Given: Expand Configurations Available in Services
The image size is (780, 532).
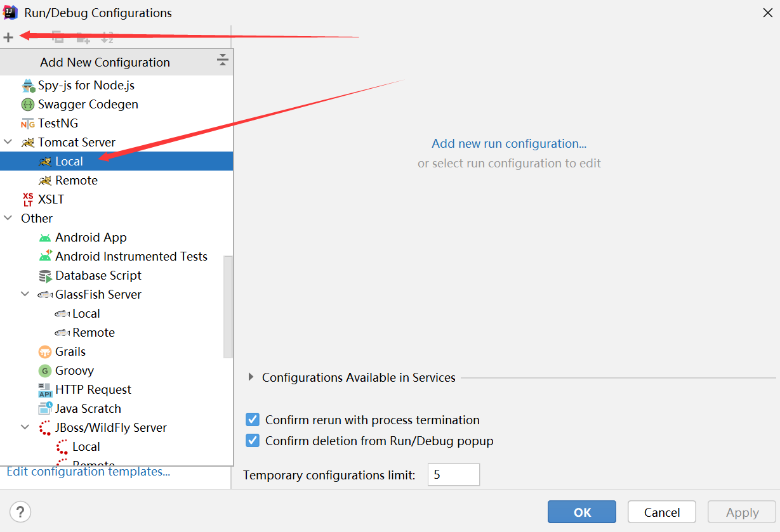Looking at the screenshot, I should (251, 377).
